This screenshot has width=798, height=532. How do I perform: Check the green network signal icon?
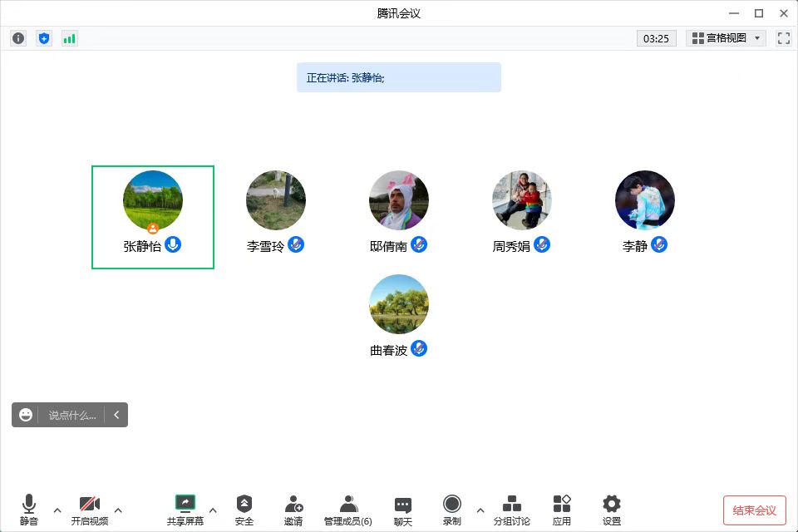(69, 38)
